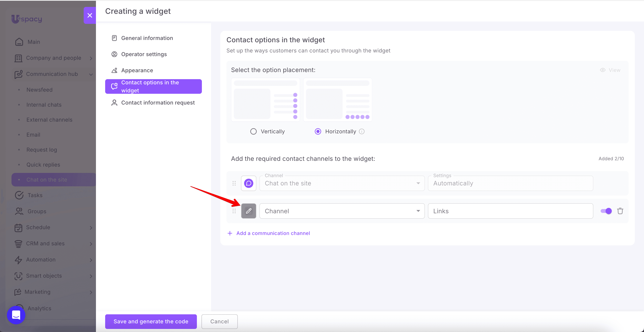Select the Vertically radio option
644x332 pixels.
pos(253,131)
